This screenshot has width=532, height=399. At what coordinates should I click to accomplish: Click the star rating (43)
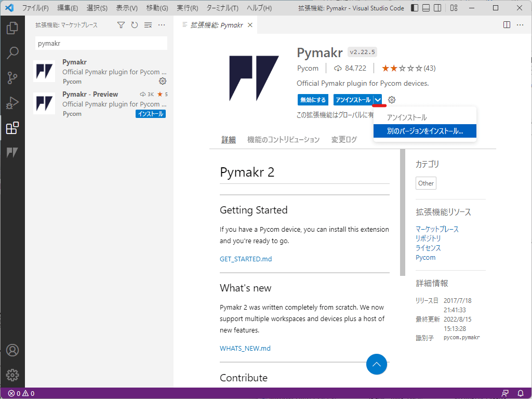(408, 68)
